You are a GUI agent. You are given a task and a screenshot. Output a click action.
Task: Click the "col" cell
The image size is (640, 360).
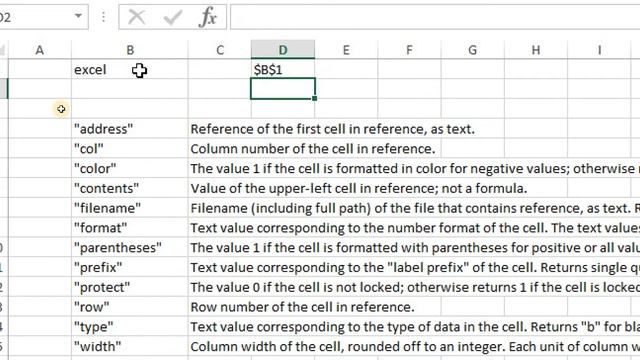click(130, 149)
